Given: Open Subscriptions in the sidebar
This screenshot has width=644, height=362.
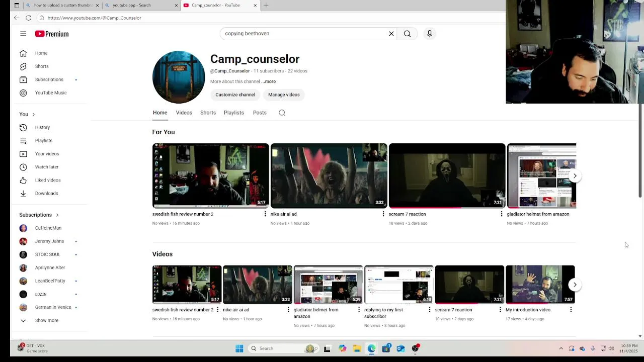Looking at the screenshot, I should point(48,79).
